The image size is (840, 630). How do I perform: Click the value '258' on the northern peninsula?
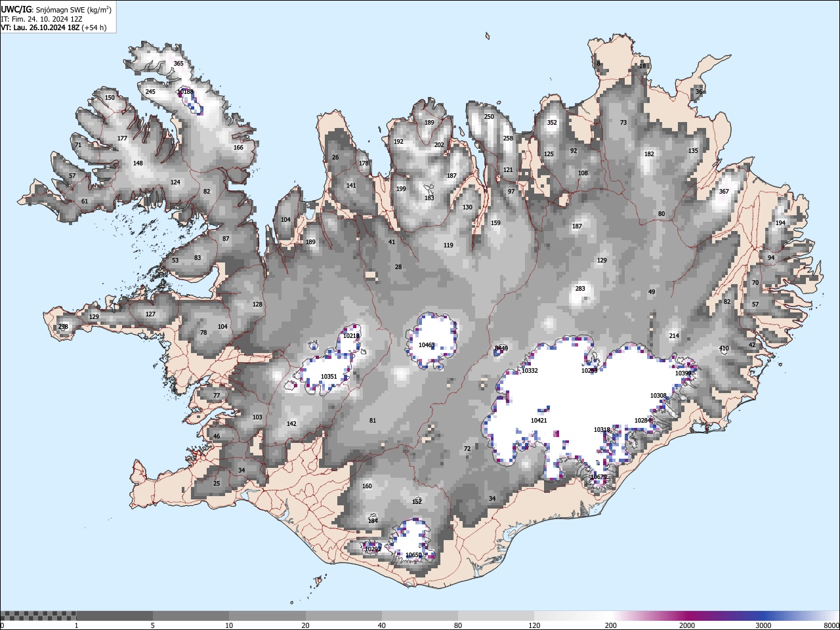click(x=508, y=138)
